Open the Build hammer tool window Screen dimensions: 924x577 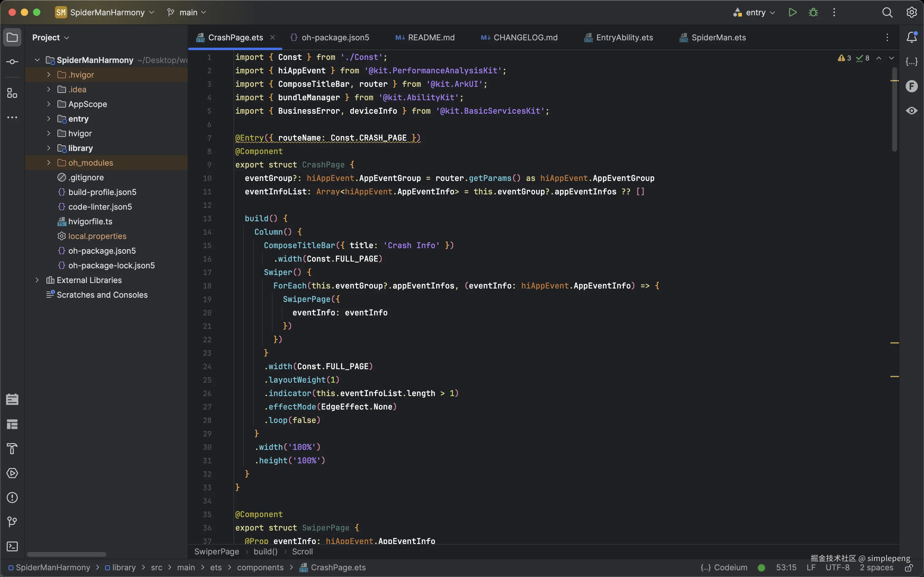pyautogui.click(x=12, y=449)
